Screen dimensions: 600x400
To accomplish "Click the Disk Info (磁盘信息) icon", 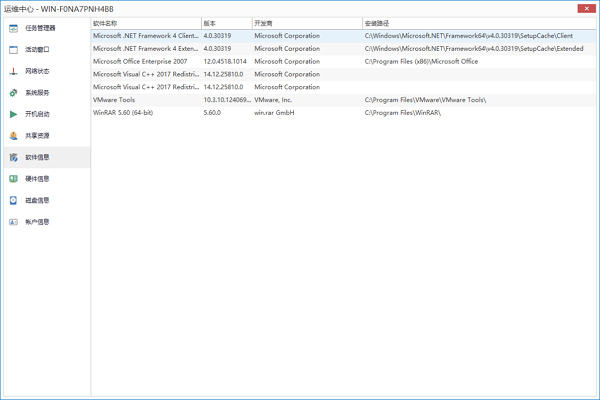I will pos(13,200).
